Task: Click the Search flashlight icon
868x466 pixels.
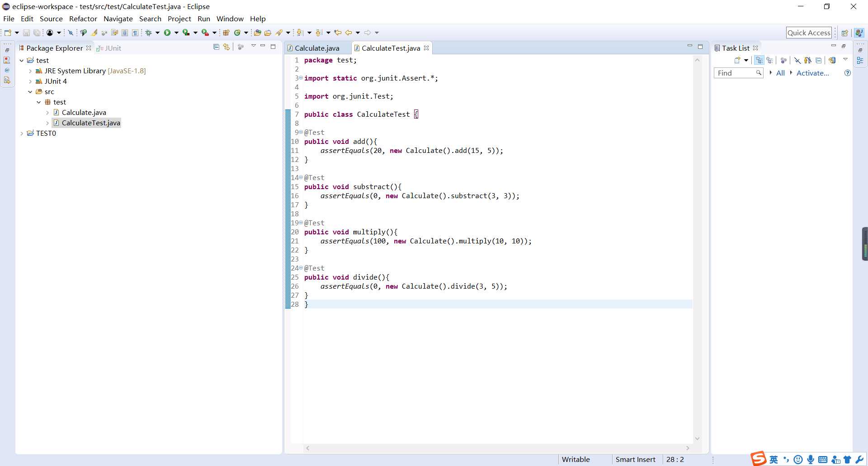Action: coord(279,33)
